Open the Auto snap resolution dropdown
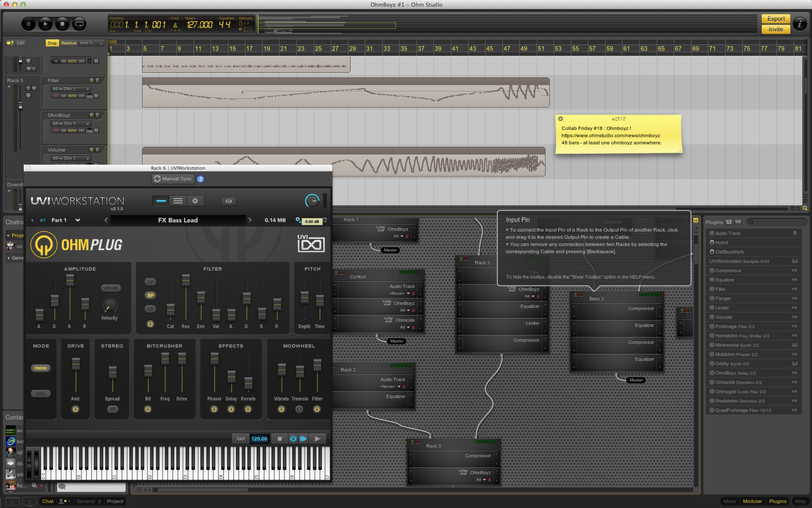 pyautogui.click(x=101, y=43)
